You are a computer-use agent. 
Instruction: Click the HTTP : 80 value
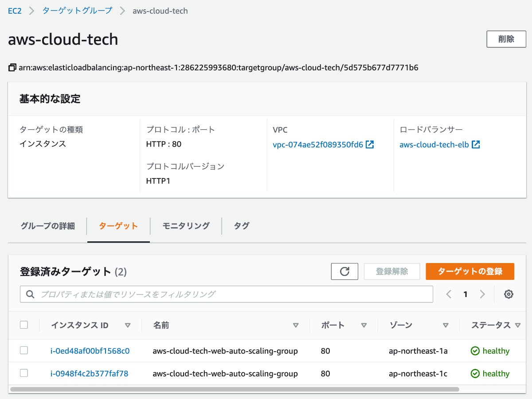(x=164, y=144)
